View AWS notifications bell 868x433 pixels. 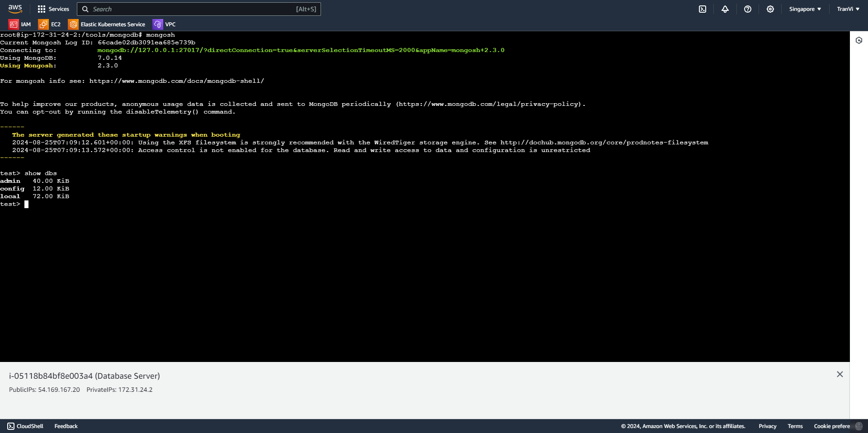pyautogui.click(x=725, y=9)
